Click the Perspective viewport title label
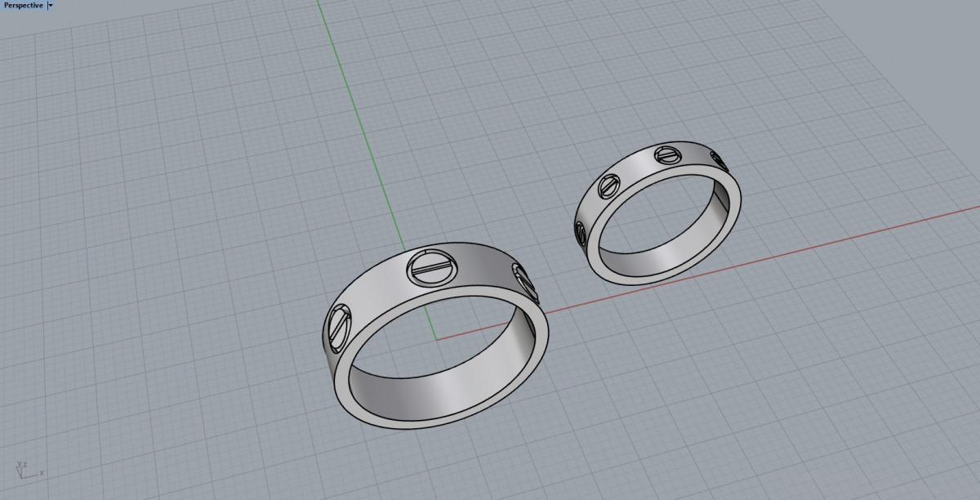This screenshot has width=980, height=500. 23,5
